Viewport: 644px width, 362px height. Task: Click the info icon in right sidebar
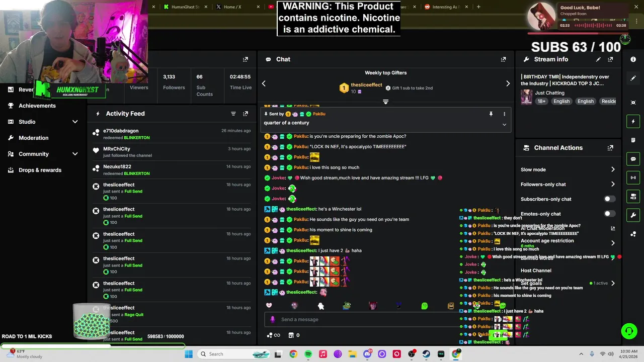(x=633, y=59)
